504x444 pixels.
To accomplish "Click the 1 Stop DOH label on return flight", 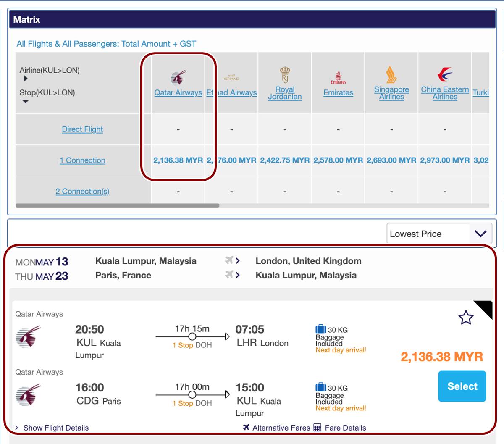I will 192,403.
